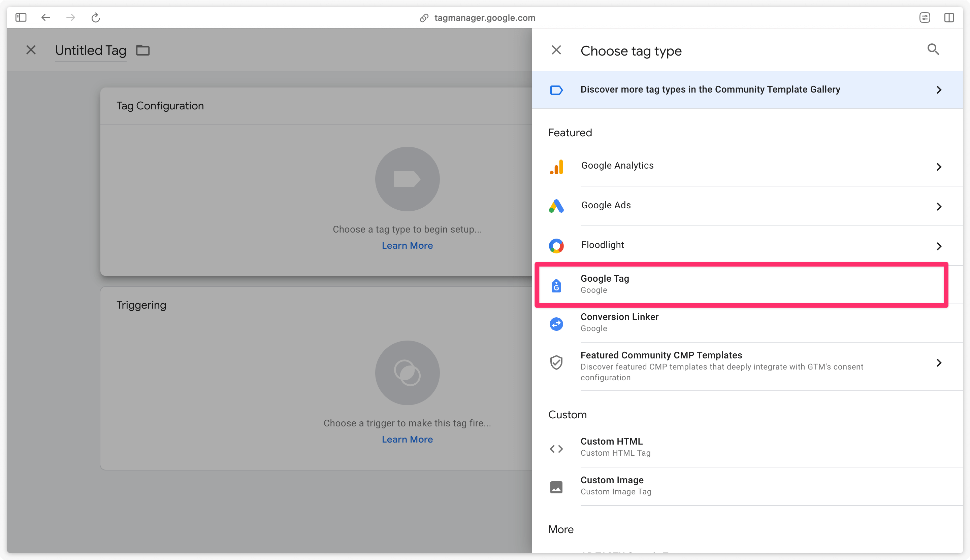970x560 pixels.
Task: Click the CMP Templates shield icon
Action: point(556,362)
